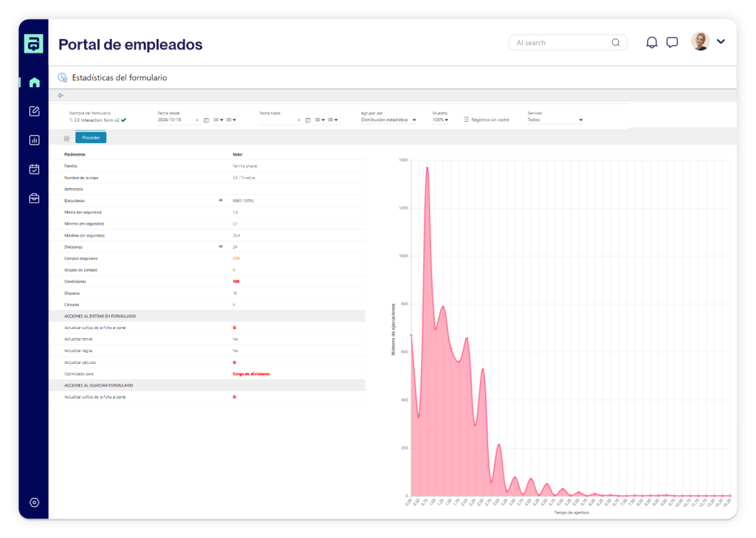Open the bar chart reports icon
Viewport: 756px width, 538px height.
[x=34, y=140]
